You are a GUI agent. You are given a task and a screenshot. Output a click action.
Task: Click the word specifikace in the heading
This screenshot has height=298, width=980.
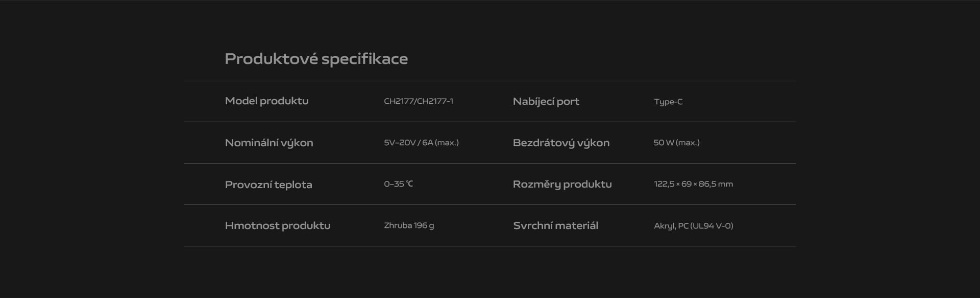[364, 59]
